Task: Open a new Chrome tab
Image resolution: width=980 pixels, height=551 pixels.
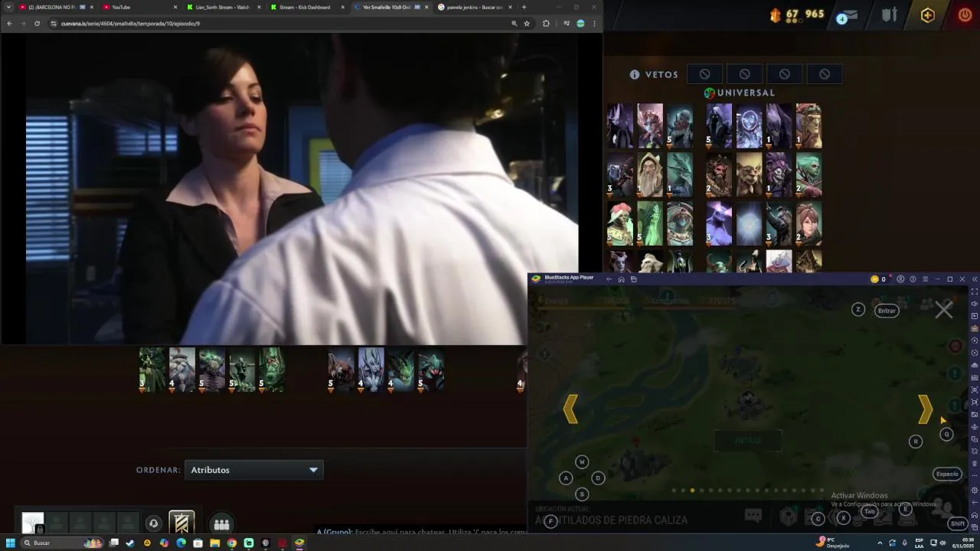Action: pos(524,7)
